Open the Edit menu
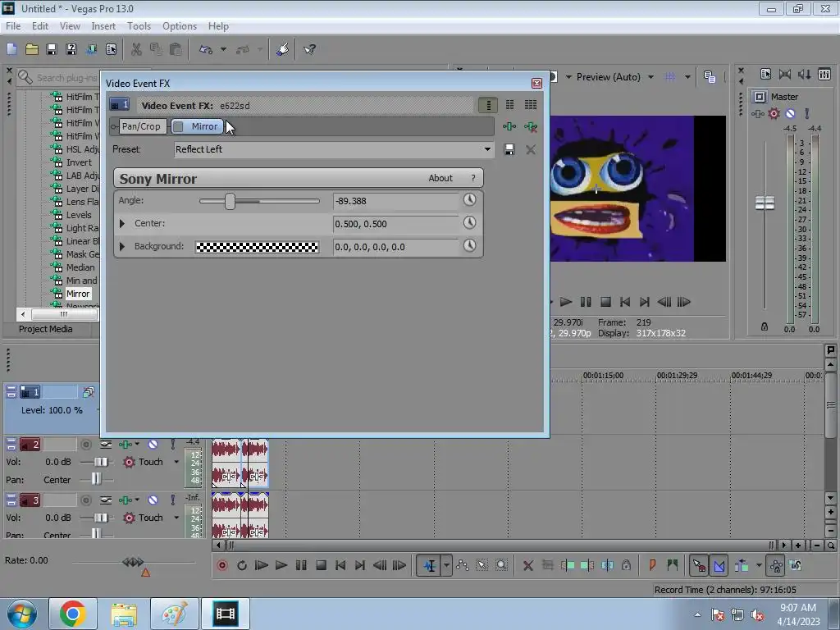Viewport: 840px width, 630px height. pyautogui.click(x=40, y=25)
